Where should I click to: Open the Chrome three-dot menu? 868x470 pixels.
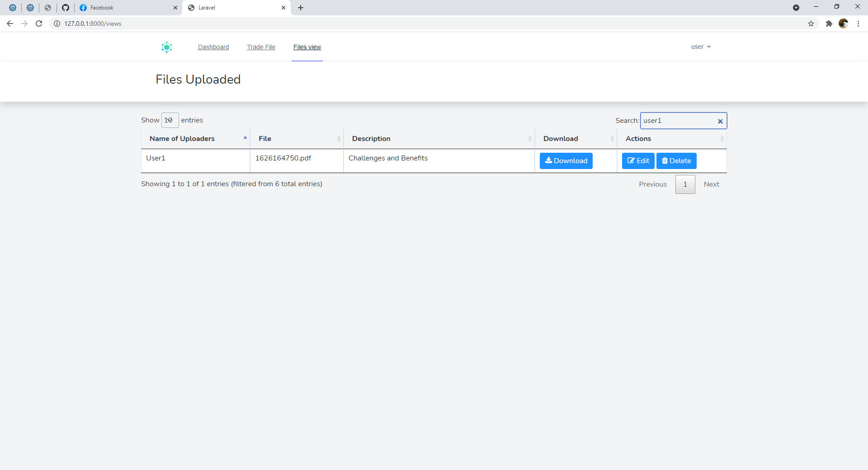(858, 23)
